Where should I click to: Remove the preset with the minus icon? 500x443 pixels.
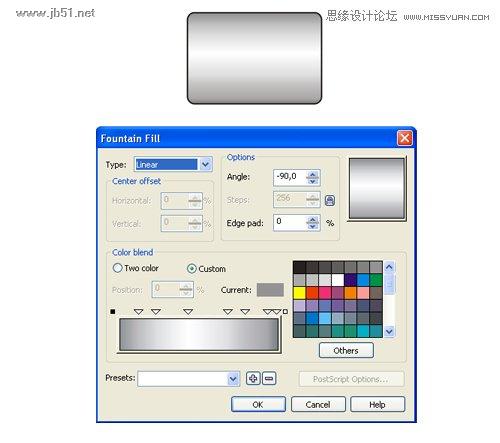pyautogui.click(x=269, y=378)
